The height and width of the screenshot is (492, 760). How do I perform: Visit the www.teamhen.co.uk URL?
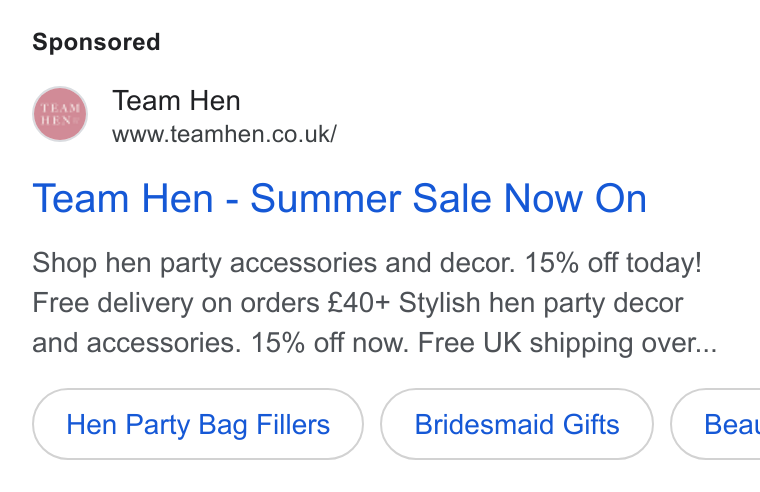pos(224,134)
